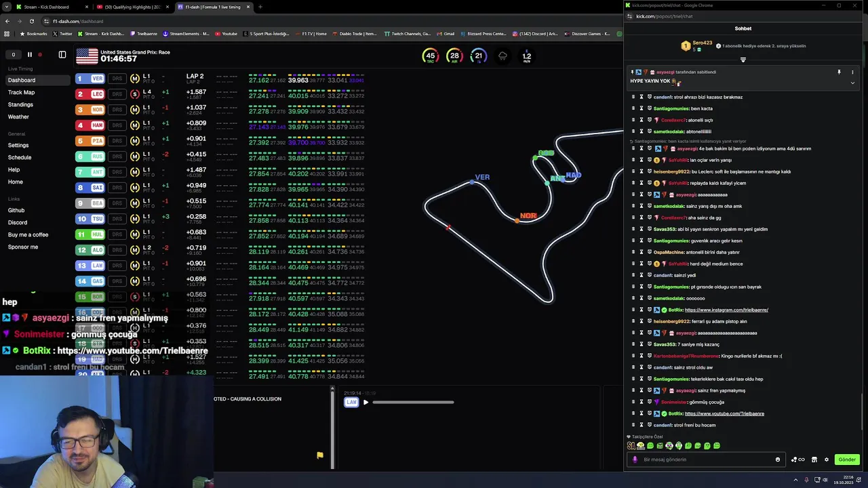
Task: Click the LAW badge in team radio
Action: (351, 403)
